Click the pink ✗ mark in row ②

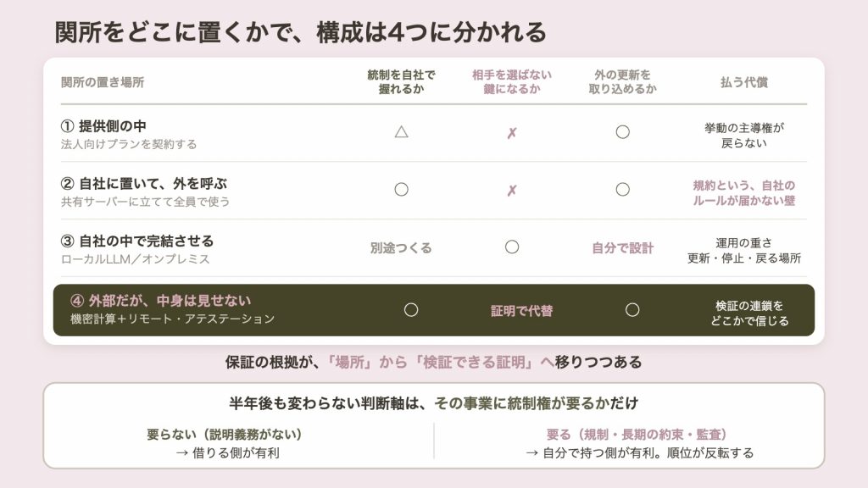coord(512,191)
